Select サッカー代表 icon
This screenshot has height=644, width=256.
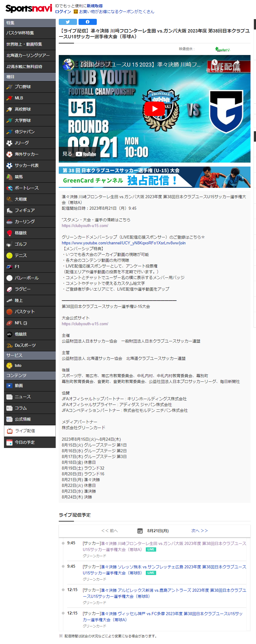tap(9, 166)
